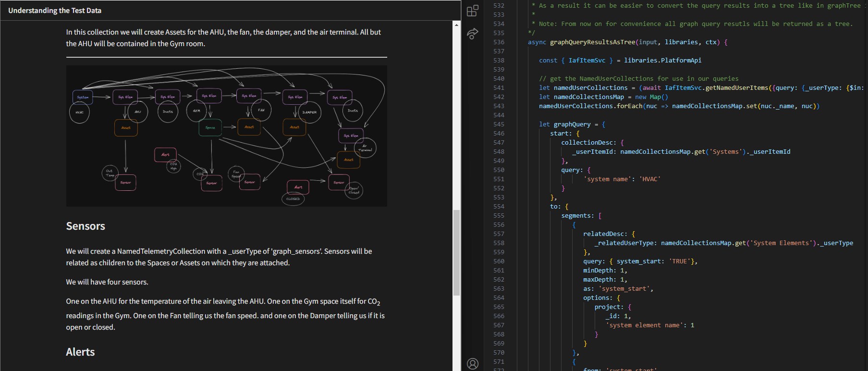Open the Accounts profile icon
The height and width of the screenshot is (371, 868).
[x=473, y=363]
